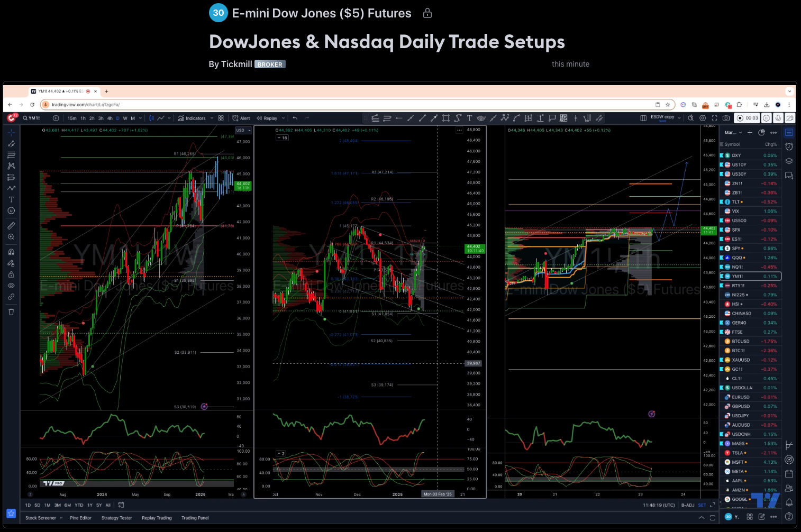This screenshot has width=801, height=532.
Task: Open the Indicators button
Action: [192, 118]
